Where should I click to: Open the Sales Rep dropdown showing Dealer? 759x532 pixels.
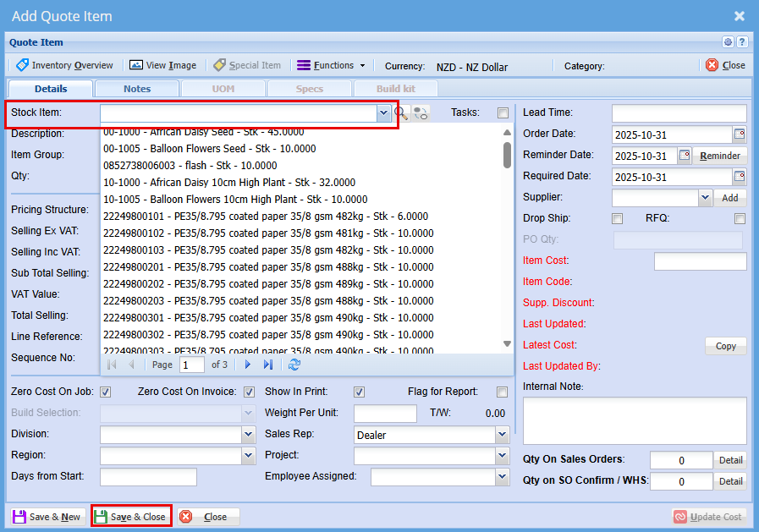click(x=501, y=435)
